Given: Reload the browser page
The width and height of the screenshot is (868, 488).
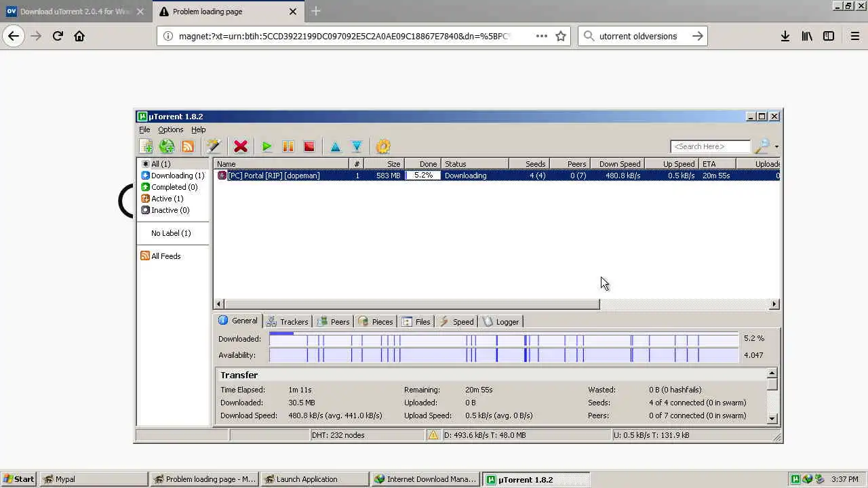Looking at the screenshot, I should coord(58,36).
